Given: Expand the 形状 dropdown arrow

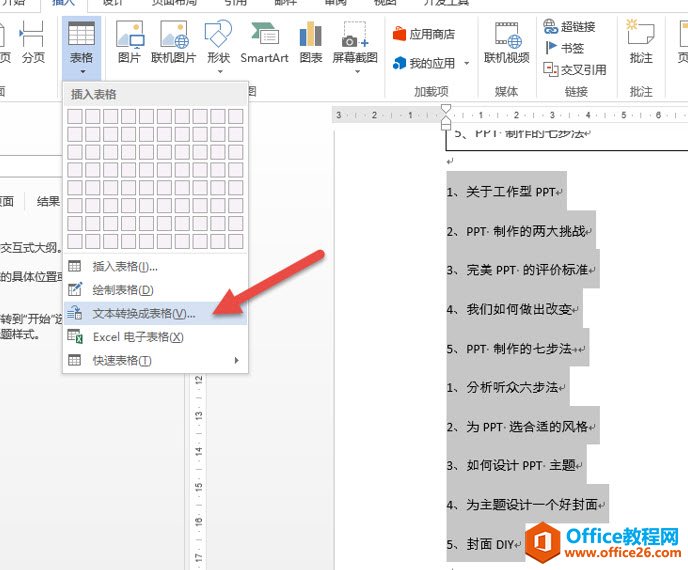Looking at the screenshot, I should point(220,72).
